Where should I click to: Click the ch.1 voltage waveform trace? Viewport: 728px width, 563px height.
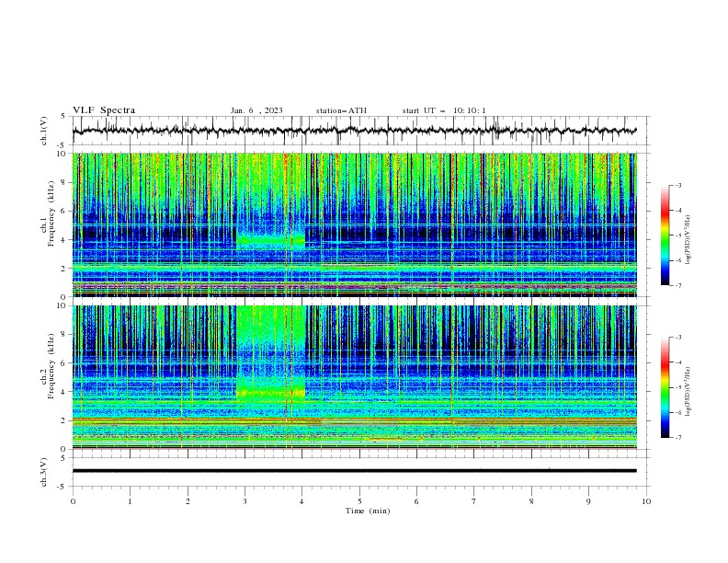coord(354,131)
